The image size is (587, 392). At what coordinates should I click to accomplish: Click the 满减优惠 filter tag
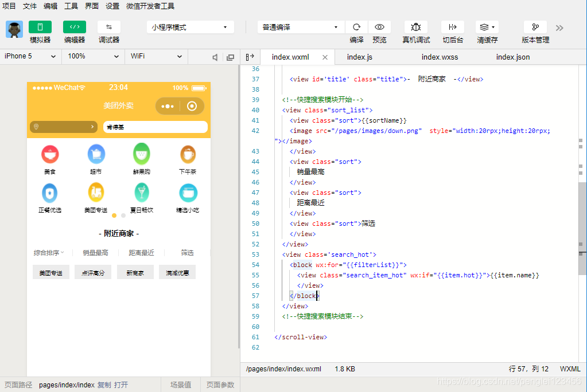(x=177, y=272)
